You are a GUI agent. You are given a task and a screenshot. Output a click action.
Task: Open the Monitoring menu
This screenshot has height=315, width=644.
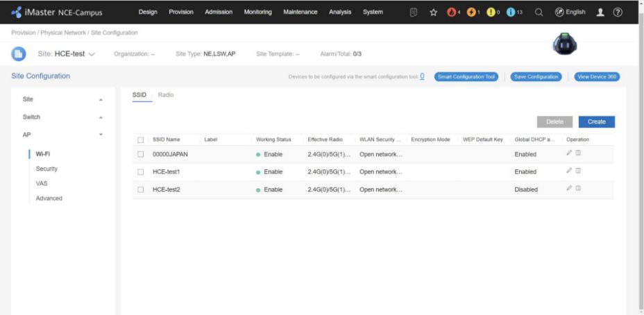[258, 12]
